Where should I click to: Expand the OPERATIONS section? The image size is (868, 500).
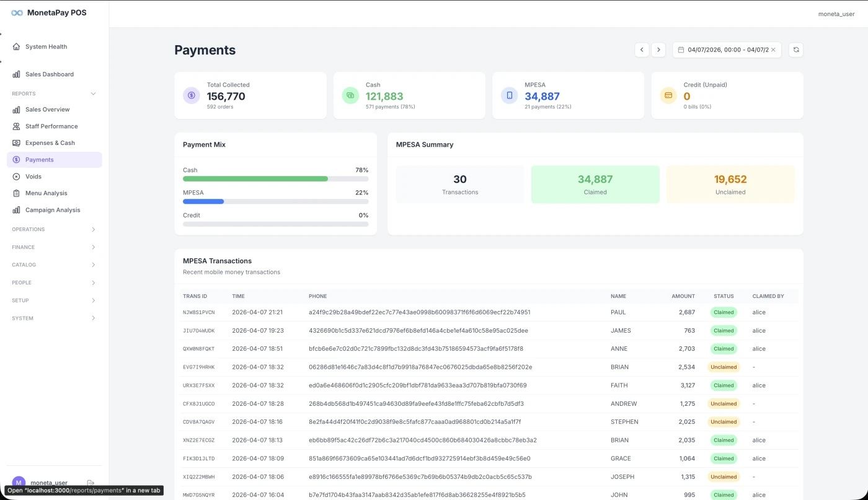[x=55, y=229]
